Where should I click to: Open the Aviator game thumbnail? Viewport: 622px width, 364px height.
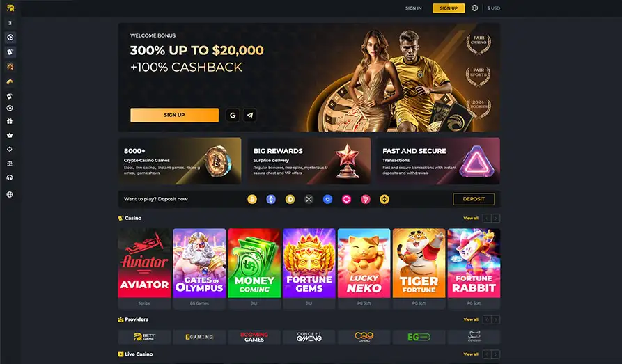tap(144, 263)
